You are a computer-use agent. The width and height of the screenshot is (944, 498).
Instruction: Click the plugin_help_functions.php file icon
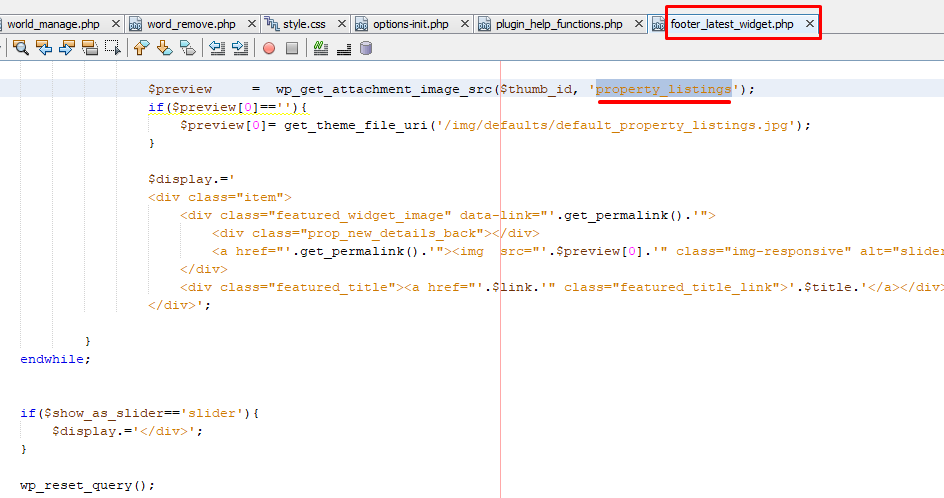[484, 24]
